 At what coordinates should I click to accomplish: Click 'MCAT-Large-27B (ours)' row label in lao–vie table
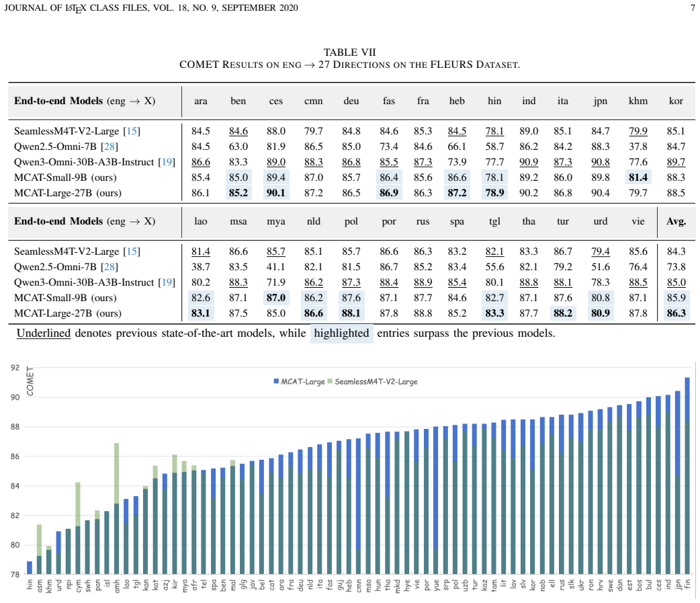click(67, 313)
